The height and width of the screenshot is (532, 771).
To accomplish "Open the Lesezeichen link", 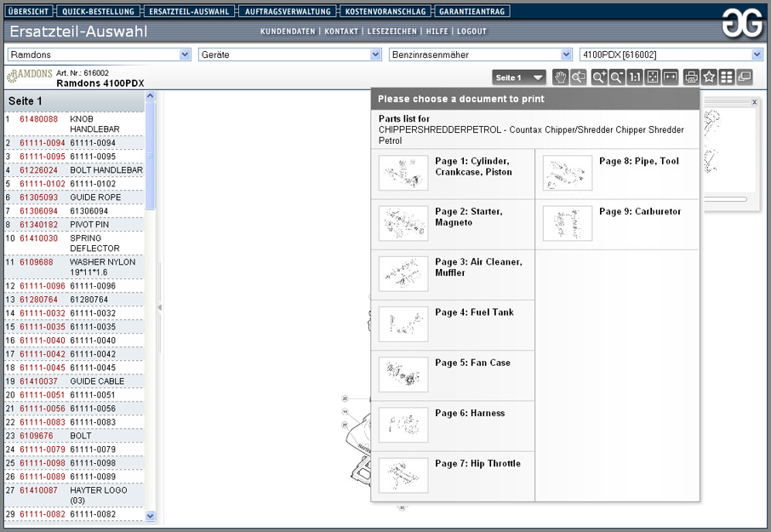I will coord(392,31).
